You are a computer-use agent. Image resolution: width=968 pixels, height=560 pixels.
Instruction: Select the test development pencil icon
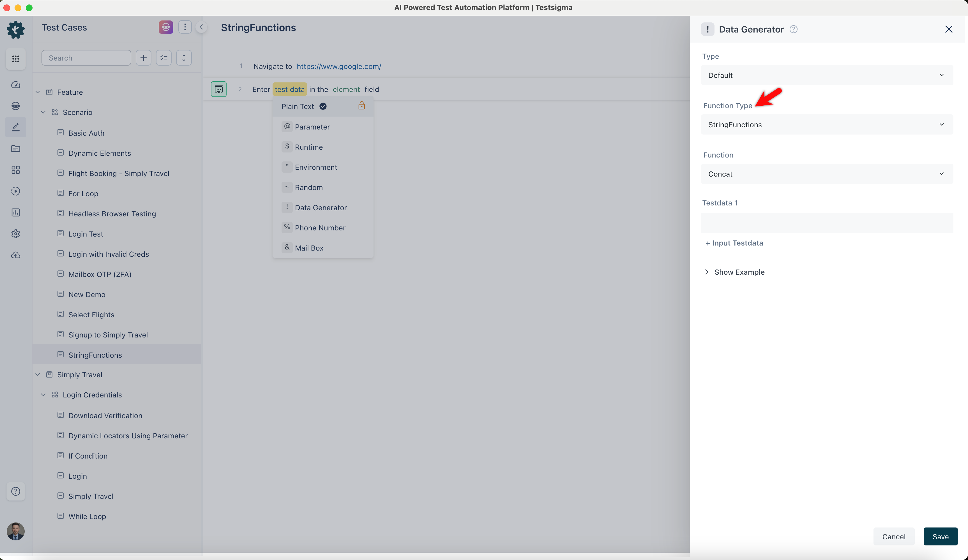[16, 127]
